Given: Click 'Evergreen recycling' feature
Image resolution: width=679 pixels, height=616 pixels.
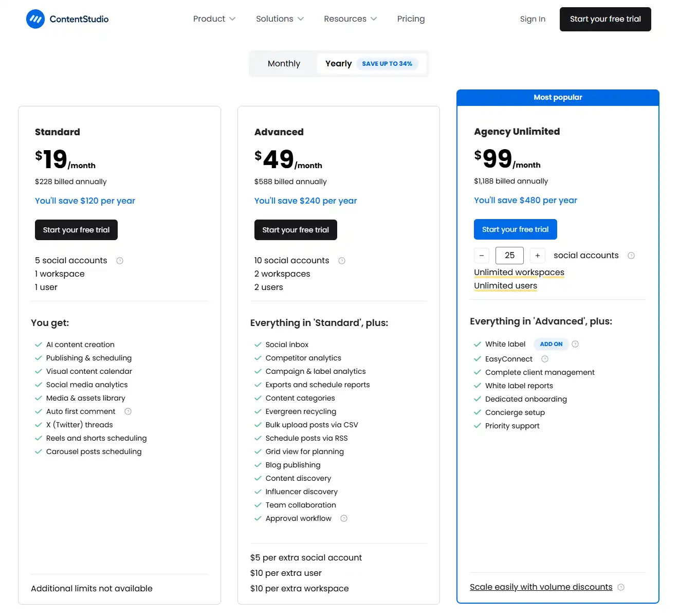Looking at the screenshot, I should [301, 411].
